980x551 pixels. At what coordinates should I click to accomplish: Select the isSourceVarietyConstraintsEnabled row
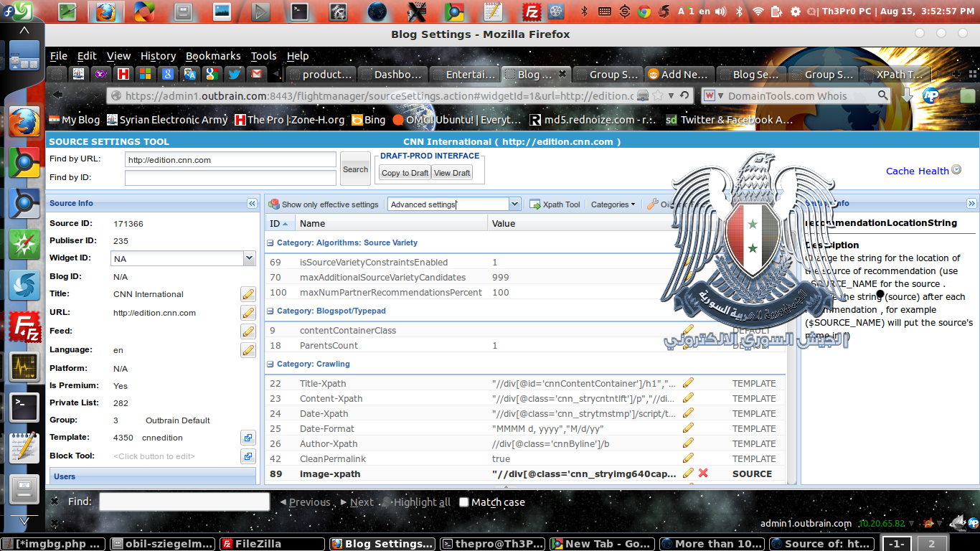(x=524, y=263)
